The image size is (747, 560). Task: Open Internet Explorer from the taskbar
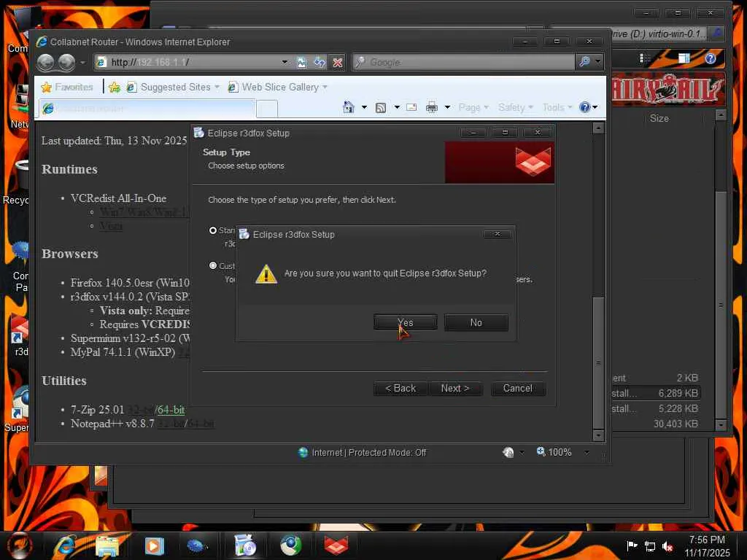(x=64, y=545)
